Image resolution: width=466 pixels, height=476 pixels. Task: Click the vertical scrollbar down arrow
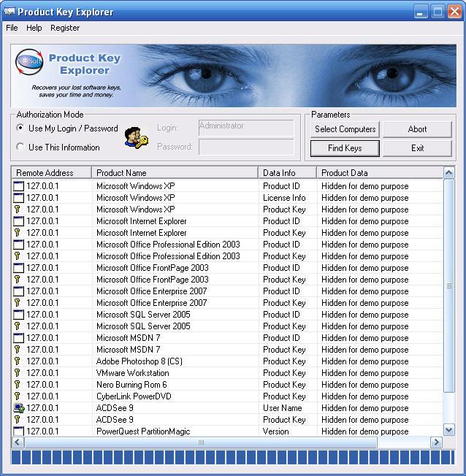[x=449, y=431]
